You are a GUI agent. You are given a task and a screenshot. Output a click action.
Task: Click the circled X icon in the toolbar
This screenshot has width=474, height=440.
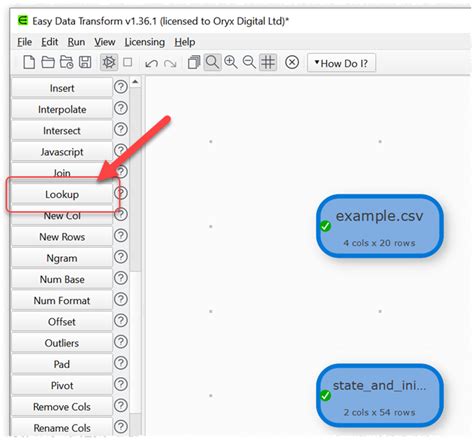[x=292, y=62]
